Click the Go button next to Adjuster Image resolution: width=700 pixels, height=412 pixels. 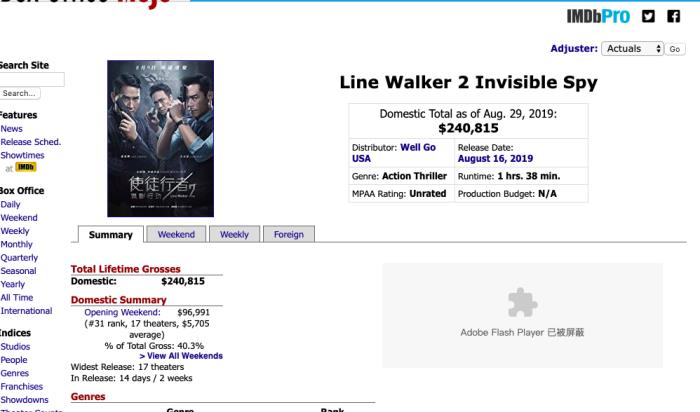tap(675, 49)
